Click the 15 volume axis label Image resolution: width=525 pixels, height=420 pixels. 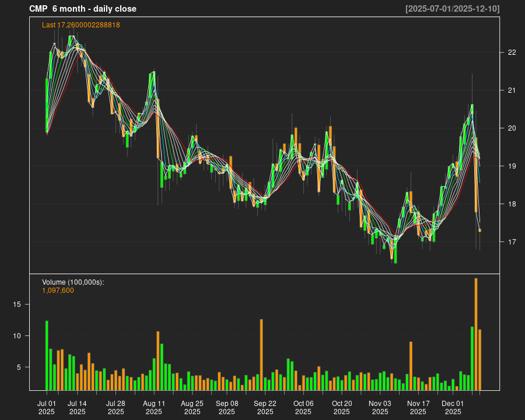coord(17,304)
